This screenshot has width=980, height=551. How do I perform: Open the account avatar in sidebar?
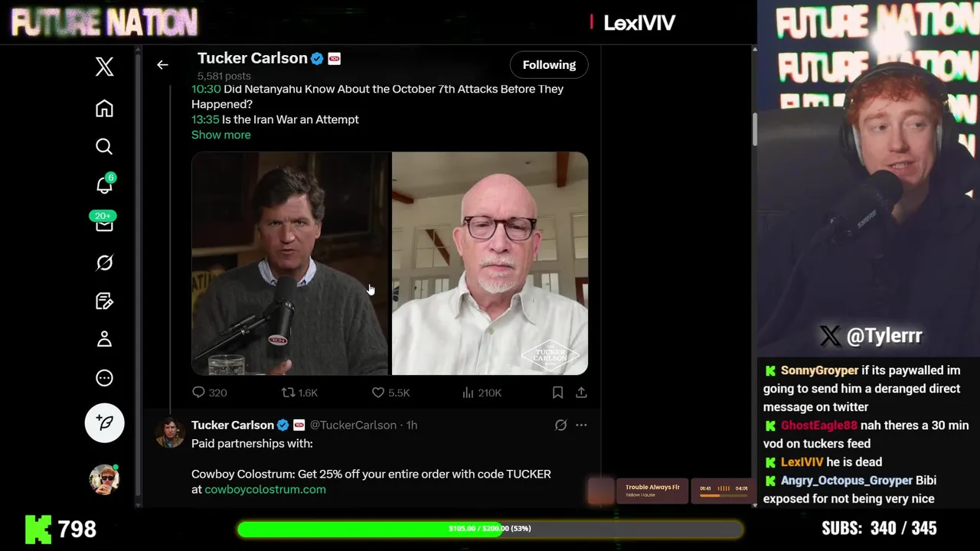click(x=105, y=479)
